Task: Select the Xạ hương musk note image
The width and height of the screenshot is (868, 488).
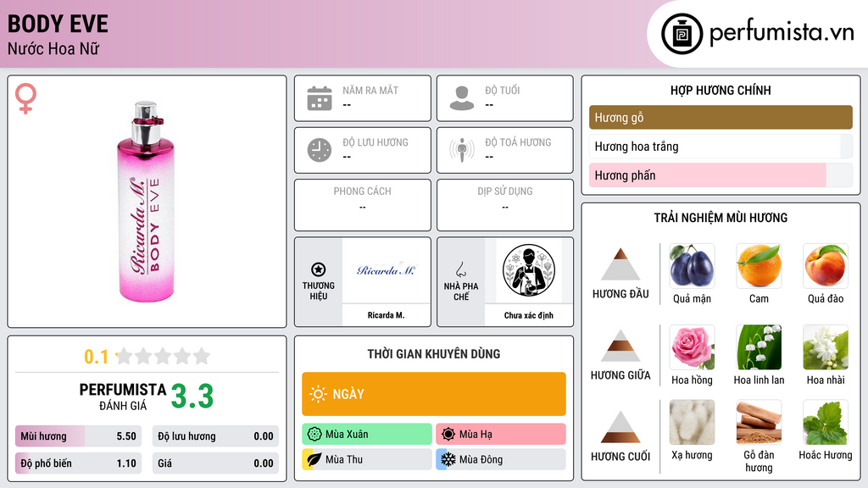Action: (x=692, y=423)
